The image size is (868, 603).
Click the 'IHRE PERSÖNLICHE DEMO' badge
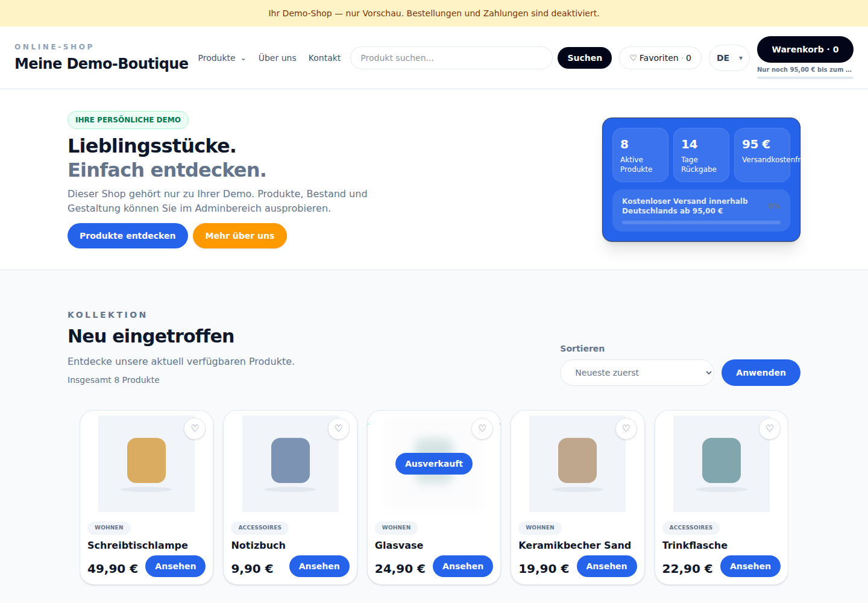pyautogui.click(x=128, y=120)
